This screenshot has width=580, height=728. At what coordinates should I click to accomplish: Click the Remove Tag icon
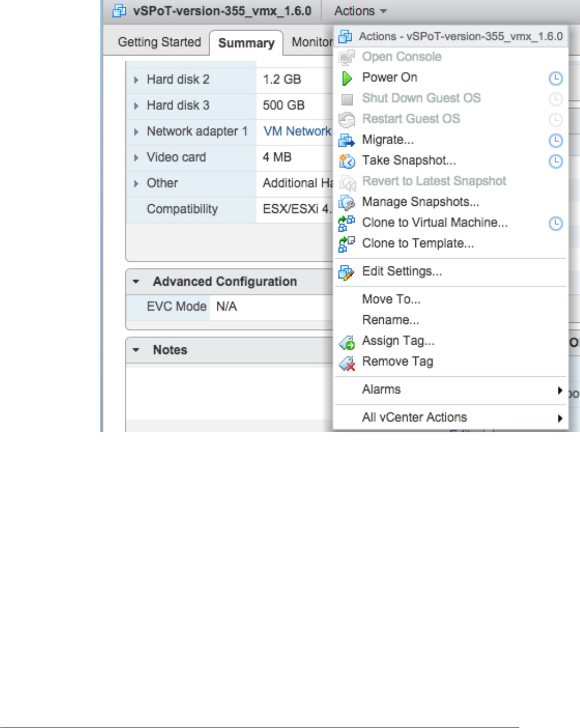click(347, 363)
